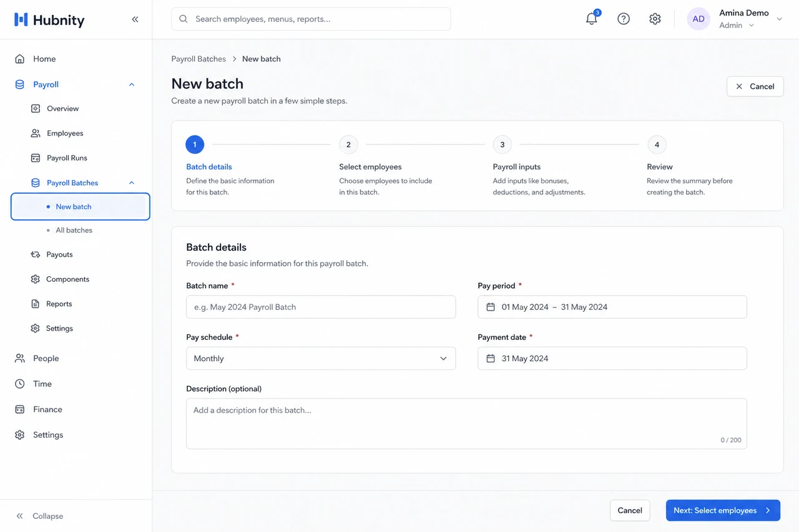Open the top bar settings gear
This screenshot has height=532, width=799.
coord(655,19)
